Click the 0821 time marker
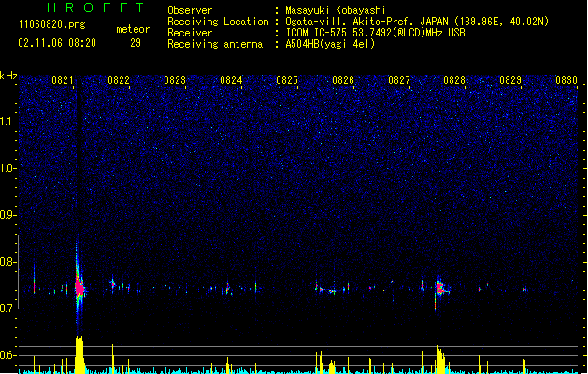588x374 pixels. [x=63, y=80]
